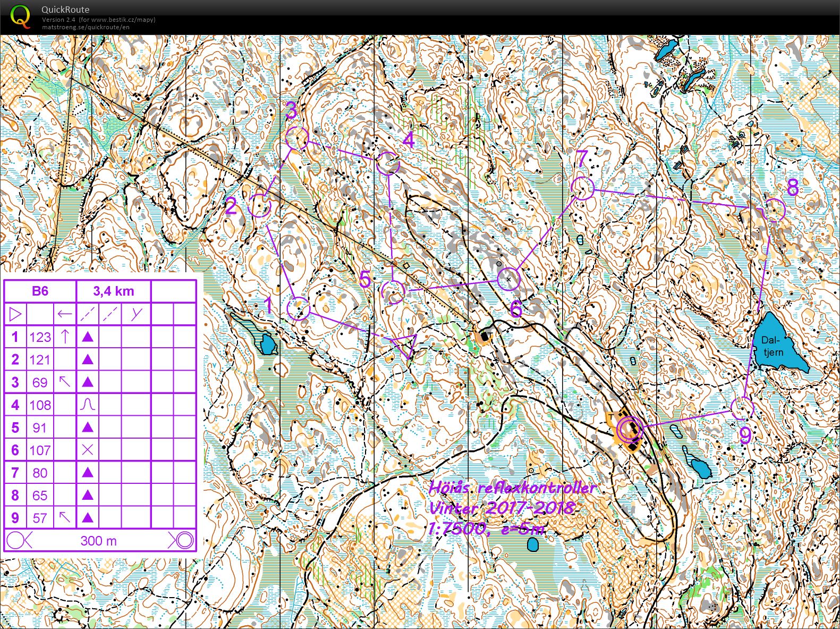Click control circle 4 on the map
The image size is (840, 629).
click(x=388, y=163)
